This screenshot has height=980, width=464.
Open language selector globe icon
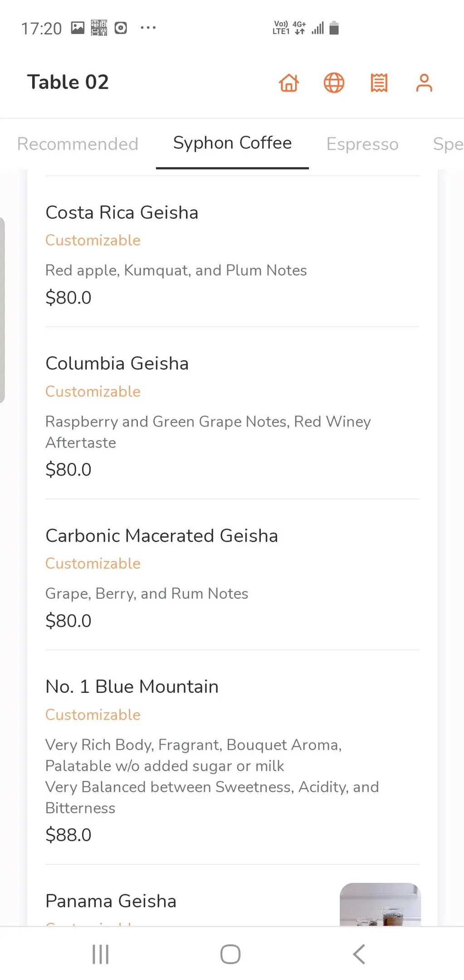click(334, 83)
